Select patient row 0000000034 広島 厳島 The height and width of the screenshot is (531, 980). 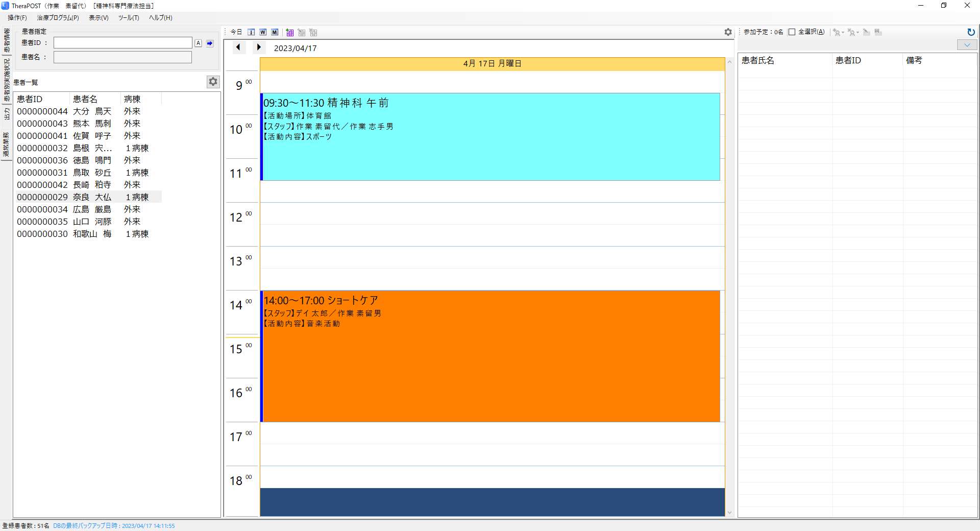pyautogui.click(x=88, y=209)
